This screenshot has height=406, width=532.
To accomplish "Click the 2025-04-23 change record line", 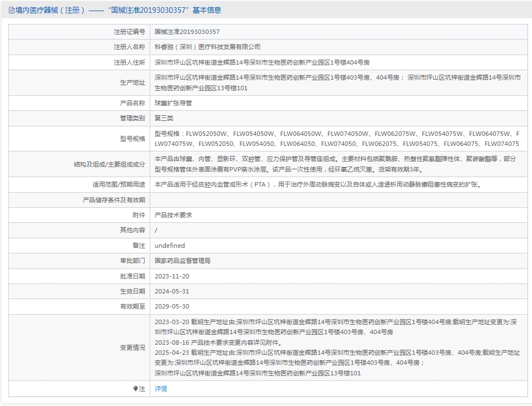I will [337, 358].
